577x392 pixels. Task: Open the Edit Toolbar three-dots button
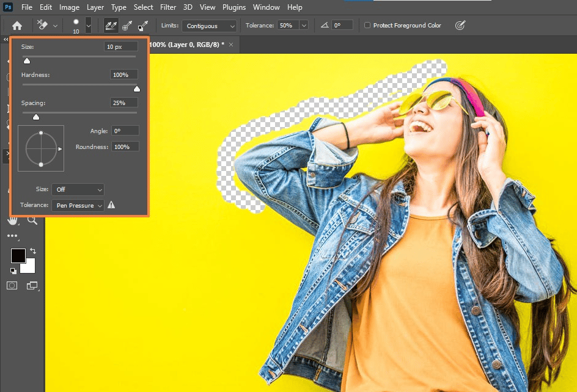[x=12, y=236]
